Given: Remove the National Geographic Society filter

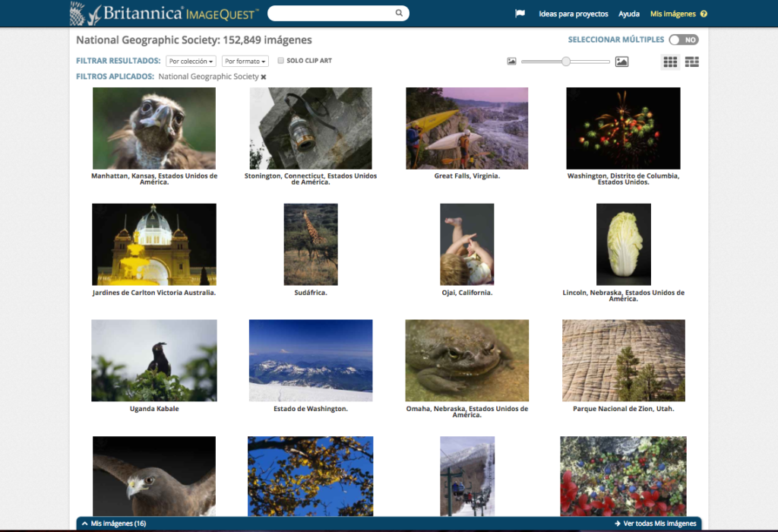Looking at the screenshot, I should click(263, 77).
